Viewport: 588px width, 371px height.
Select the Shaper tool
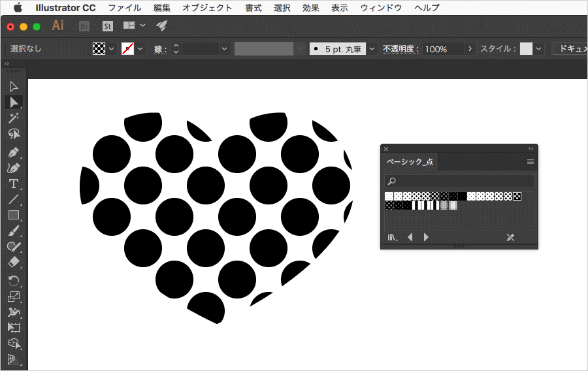pyautogui.click(x=14, y=247)
